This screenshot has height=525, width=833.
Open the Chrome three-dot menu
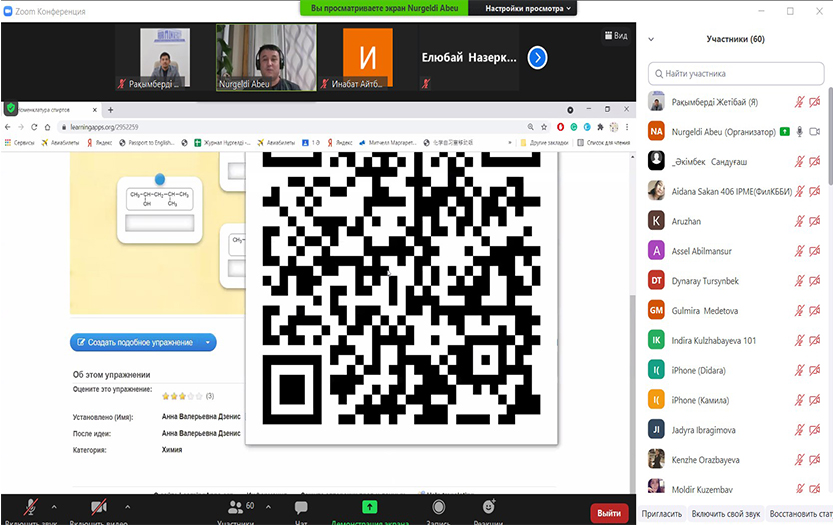pos(627,127)
